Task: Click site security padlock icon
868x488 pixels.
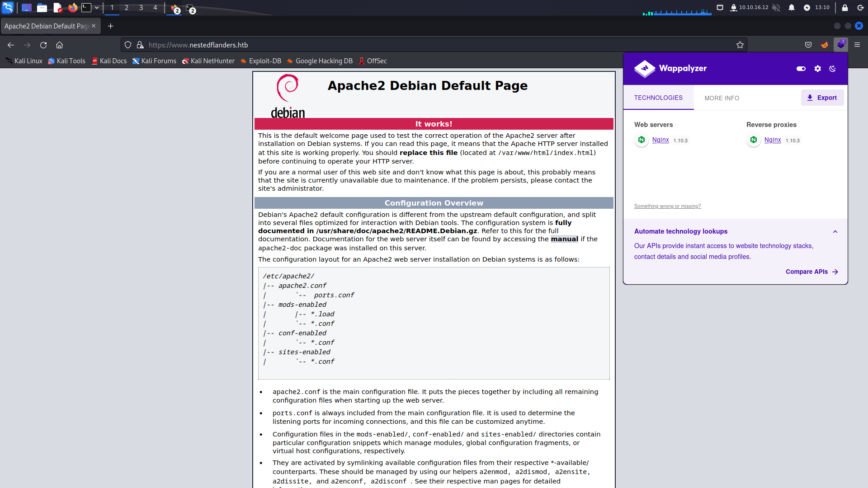Action: click(140, 45)
